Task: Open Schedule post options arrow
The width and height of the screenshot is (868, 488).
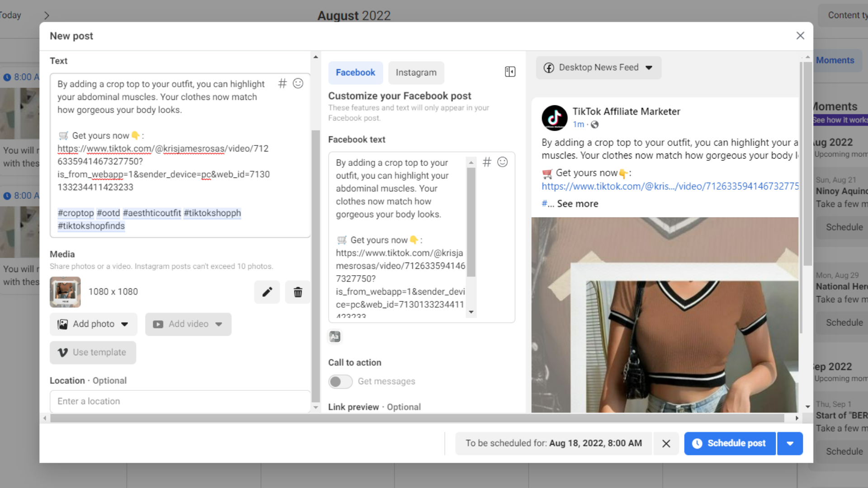Action: [790, 443]
